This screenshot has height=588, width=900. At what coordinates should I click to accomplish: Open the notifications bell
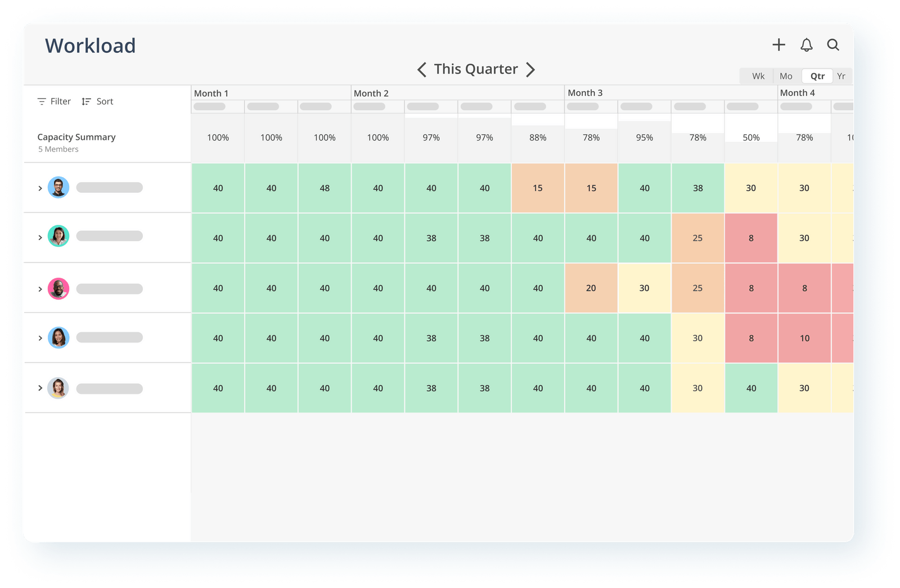tap(806, 46)
